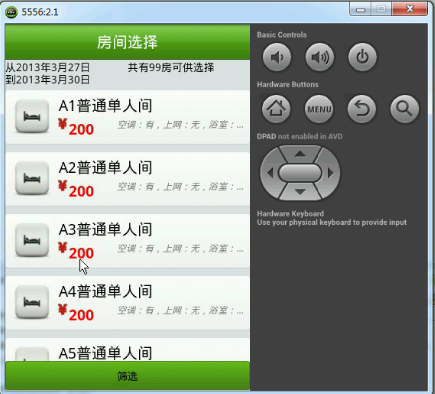Click the amenities description of room A3
The width and height of the screenshot is (435, 394).
(180, 249)
